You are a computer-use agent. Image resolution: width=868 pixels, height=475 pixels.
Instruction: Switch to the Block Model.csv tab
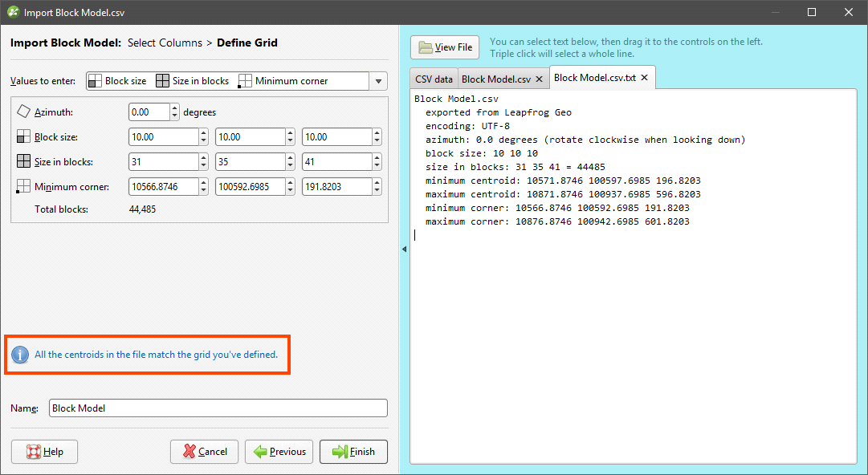point(496,79)
